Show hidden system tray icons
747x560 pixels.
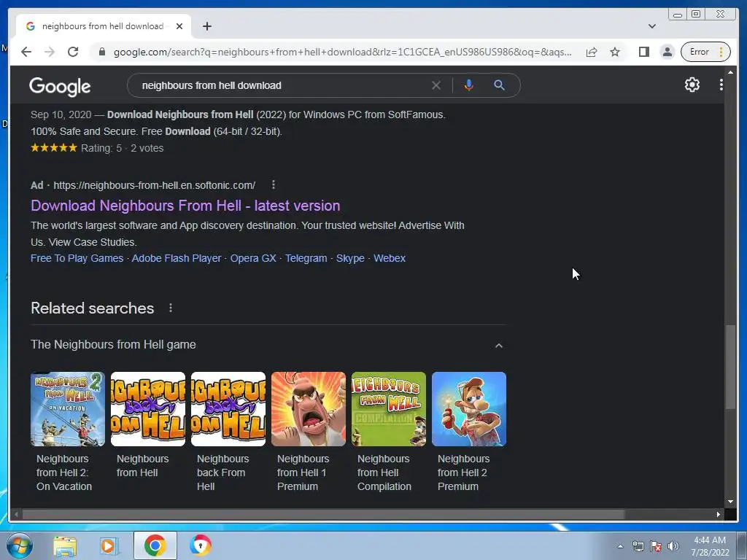click(620, 546)
